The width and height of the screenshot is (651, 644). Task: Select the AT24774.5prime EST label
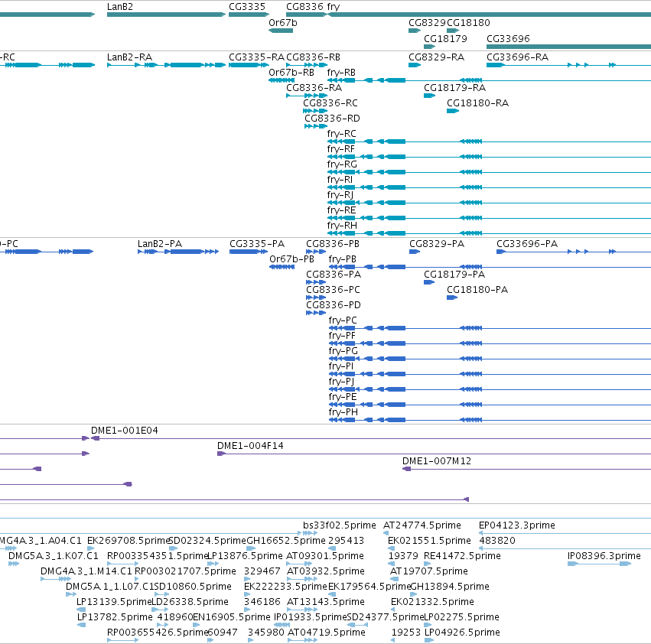coord(422,525)
